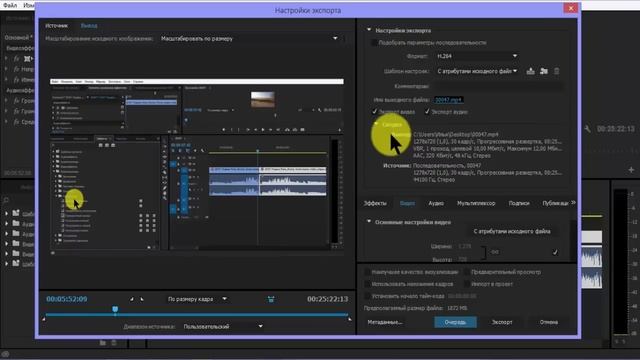Image resolution: width=640 pixels, height=360 pixels.
Task: Click the Экспорт button
Action: (502, 322)
